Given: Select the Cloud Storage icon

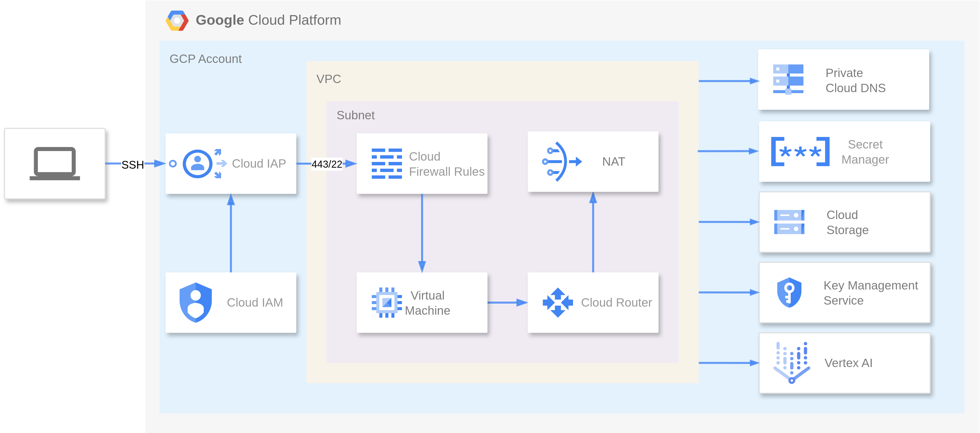Looking at the screenshot, I should (x=789, y=222).
